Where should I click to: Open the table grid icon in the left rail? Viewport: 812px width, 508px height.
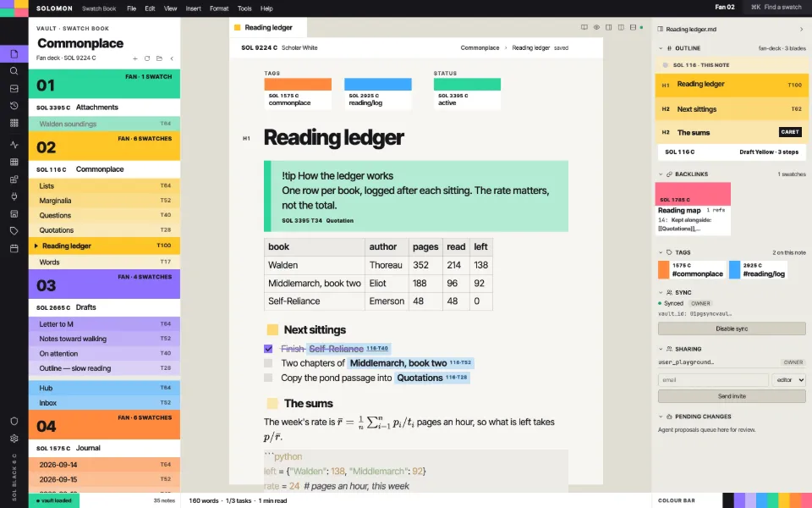pyautogui.click(x=14, y=162)
